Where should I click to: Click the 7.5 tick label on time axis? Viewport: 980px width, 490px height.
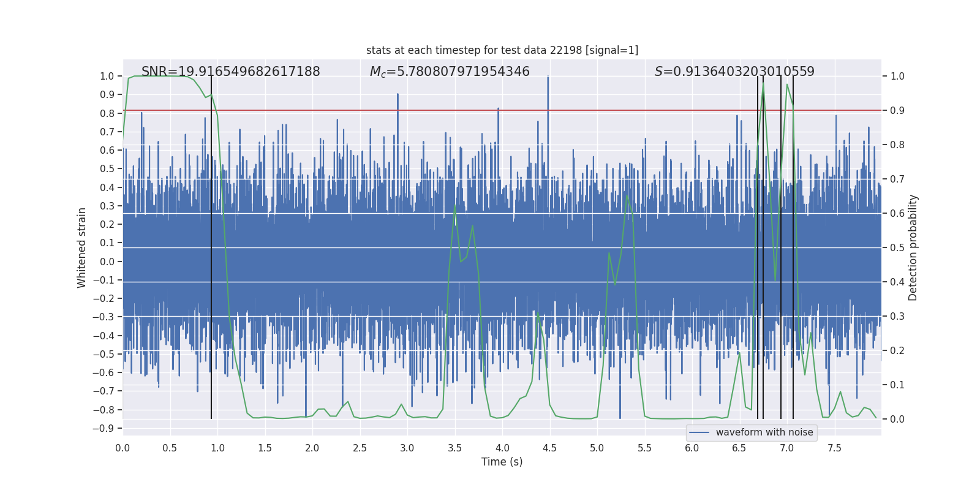[x=834, y=448]
